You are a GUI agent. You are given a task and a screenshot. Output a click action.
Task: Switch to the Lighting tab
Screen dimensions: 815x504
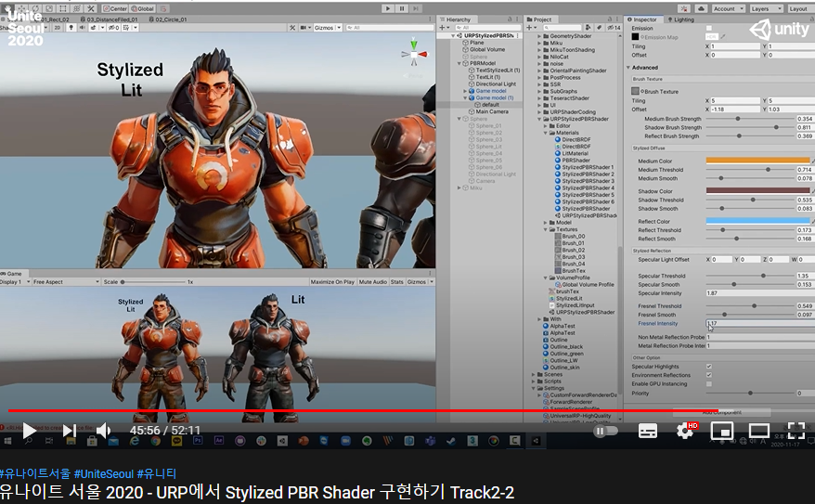click(680, 19)
